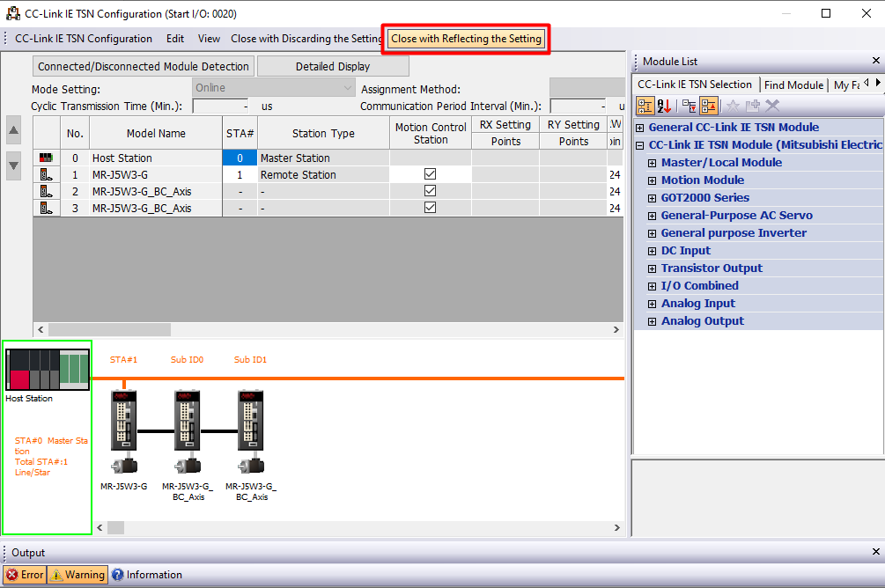Choose Close with Discarding the Setting
Image resolution: width=885 pixels, height=588 pixels.
coord(306,39)
